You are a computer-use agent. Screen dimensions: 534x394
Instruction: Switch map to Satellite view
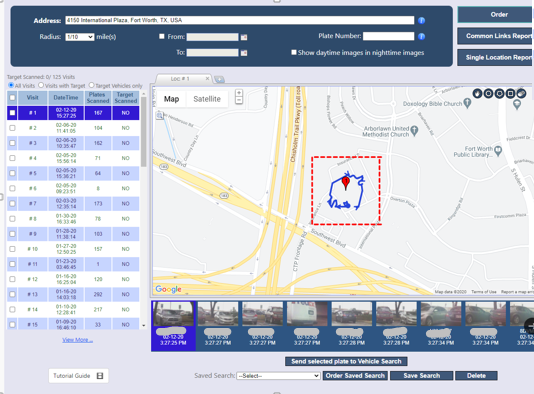tap(207, 99)
